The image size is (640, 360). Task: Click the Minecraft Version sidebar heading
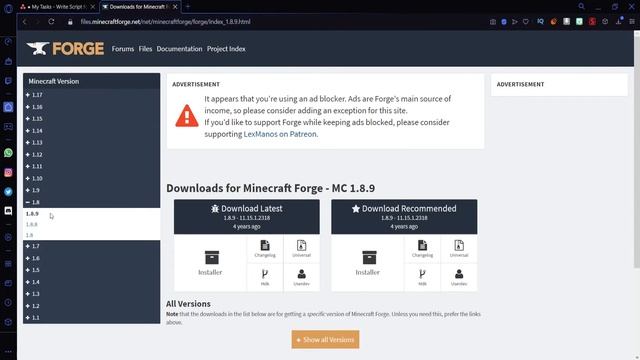[53, 81]
